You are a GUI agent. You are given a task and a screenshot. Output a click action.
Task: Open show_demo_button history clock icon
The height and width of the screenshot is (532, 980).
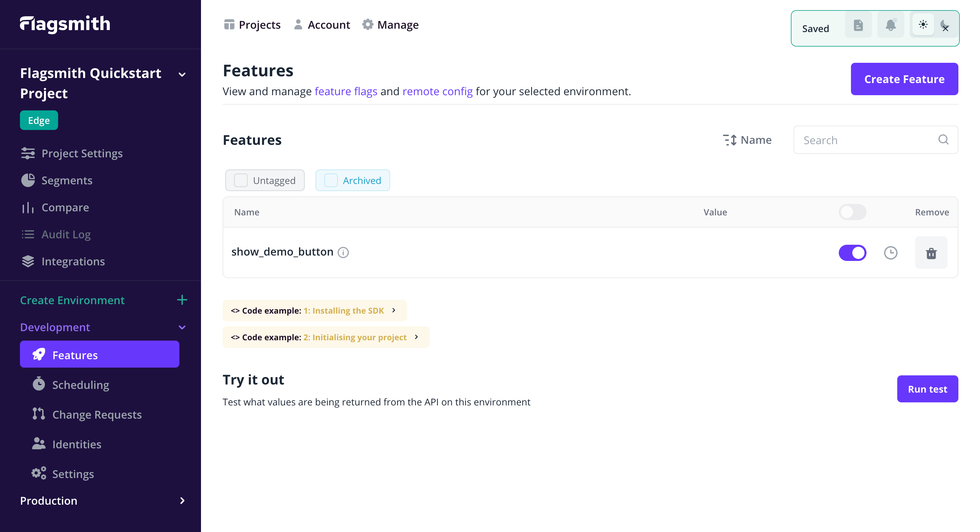[x=890, y=252]
